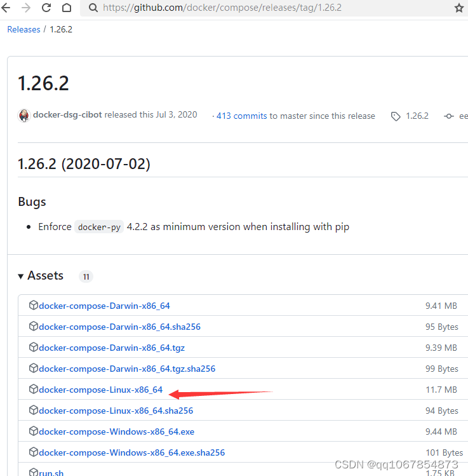Image resolution: width=468 pixels, height=476 pixels.
Task: Click the docker-py inline code text
Action: click(x=99, y=227)
